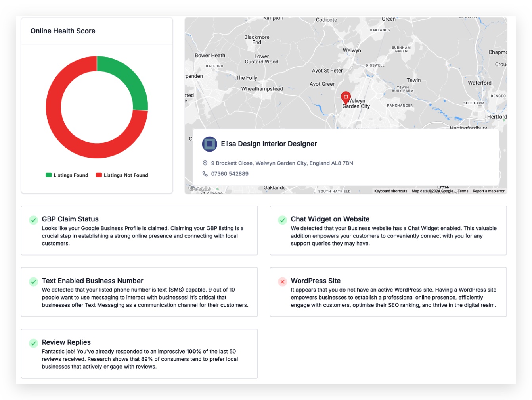Click the Review Replies heading

click(x=66, y=342)
